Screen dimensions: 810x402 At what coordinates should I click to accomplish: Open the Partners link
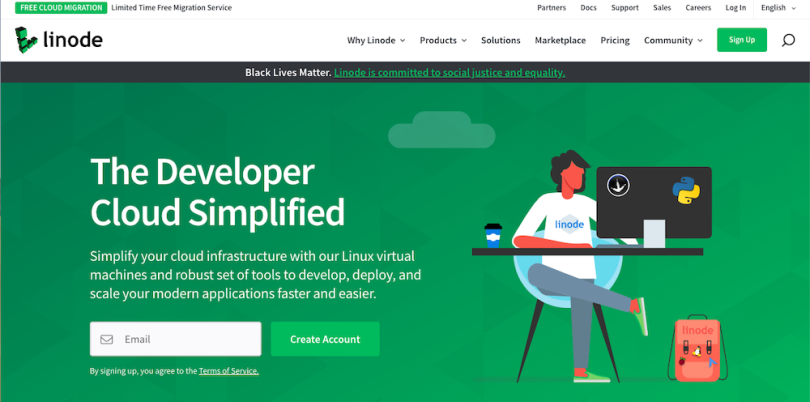551,8
